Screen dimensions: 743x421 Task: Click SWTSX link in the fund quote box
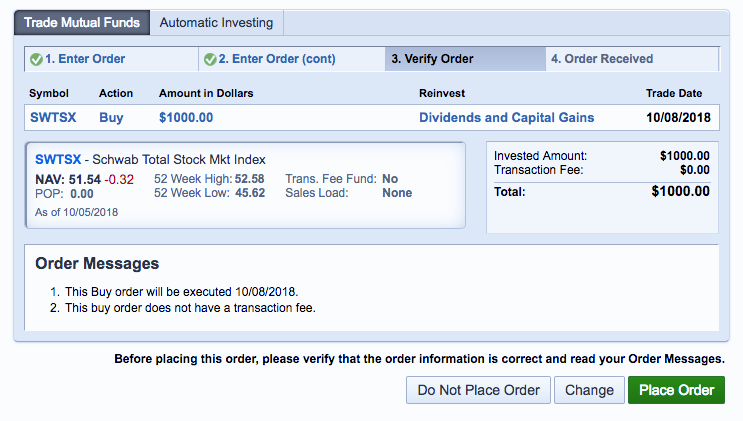pyautogui.click(x=57, y=159)
